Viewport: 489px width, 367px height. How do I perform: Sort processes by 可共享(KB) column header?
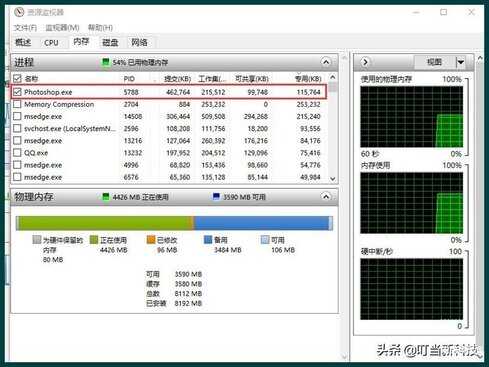tap(252, 79)
